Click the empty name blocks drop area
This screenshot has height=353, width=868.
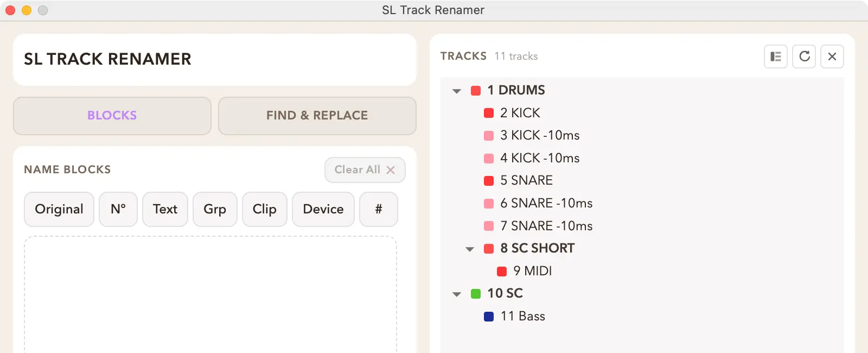pyautogui.click(x=210, y=294)
